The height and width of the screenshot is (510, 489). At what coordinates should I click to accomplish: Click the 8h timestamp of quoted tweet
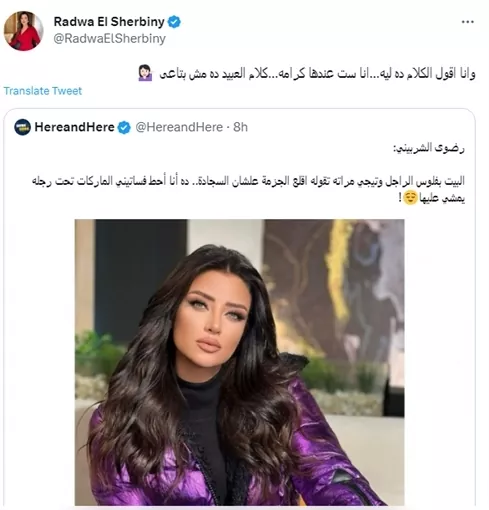pos(240,127)
